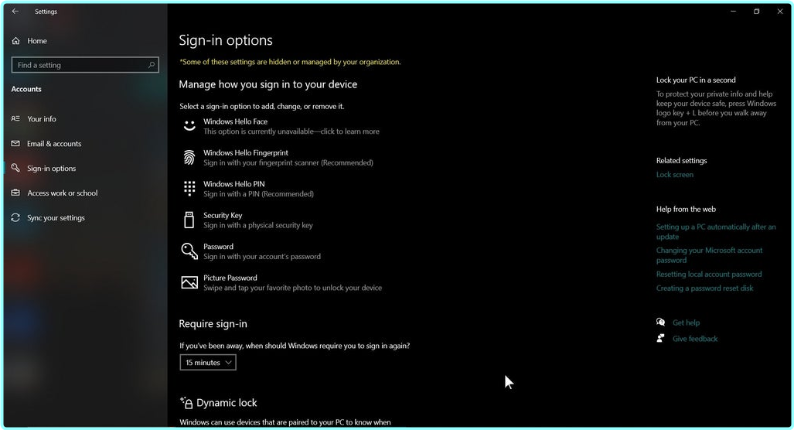The height and width of the screenshot is (430, 794).
Task: Click the back arrow in Settings title bar
Action: click(15, 11)
